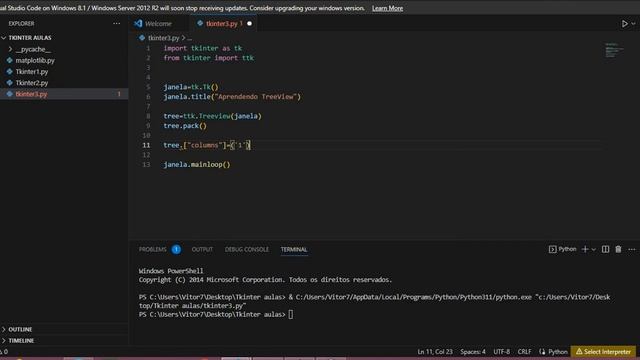The height and width of the screenshot is (360, 640).
Task: Click line number 11 in the gutter
Action: (146, 145)
